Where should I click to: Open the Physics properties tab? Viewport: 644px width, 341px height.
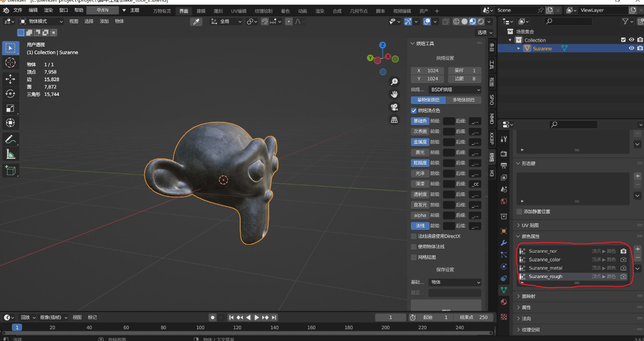point(504,266)
